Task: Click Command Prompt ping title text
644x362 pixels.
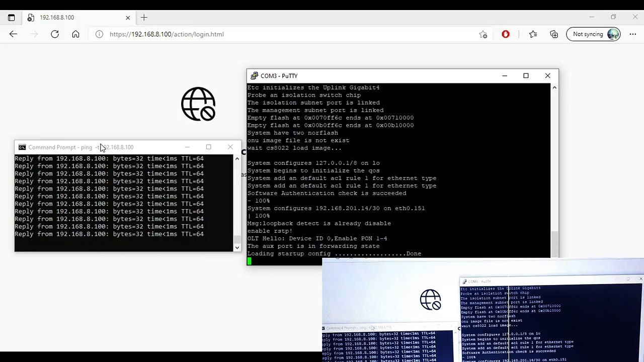Action: coord(81,147)
